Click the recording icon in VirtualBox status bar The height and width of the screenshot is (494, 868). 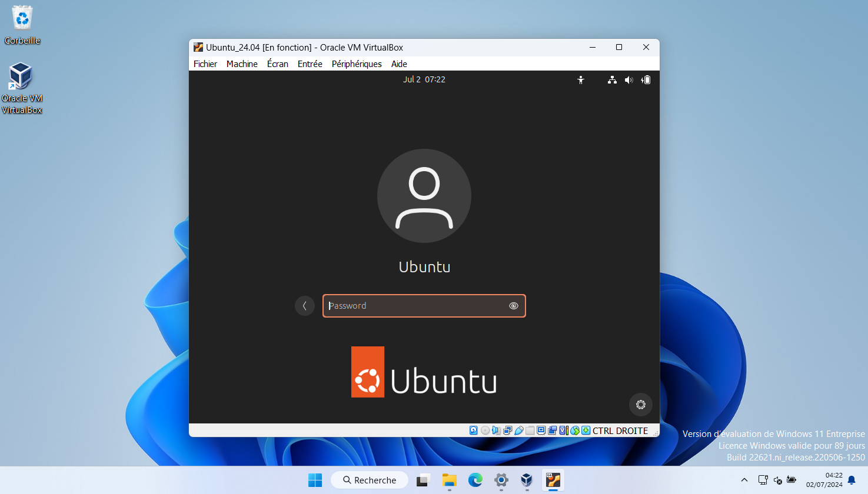(552, 430)
